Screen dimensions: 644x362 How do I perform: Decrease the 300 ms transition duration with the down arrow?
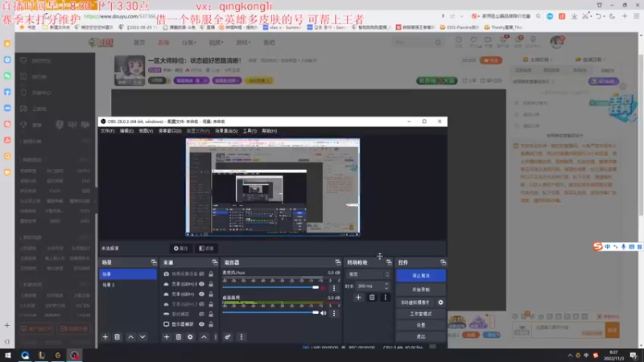pyautogui.click(x=386, y=288)
